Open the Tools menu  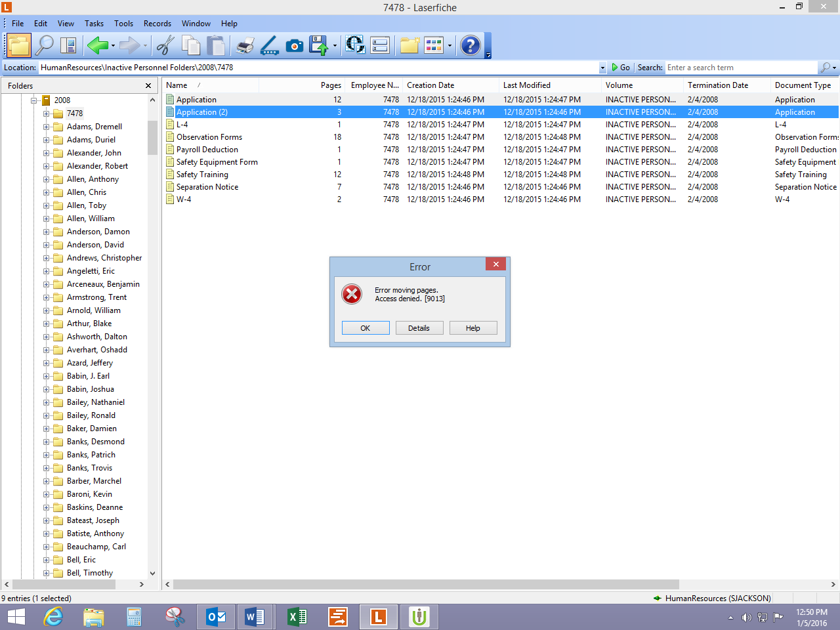coord(123,24)
